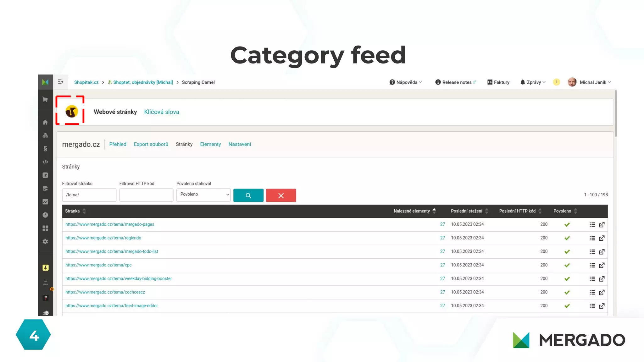Screen dimensions: 644x362
Task: Switch to the Klíčová slova tab
Action: point(162,112)
